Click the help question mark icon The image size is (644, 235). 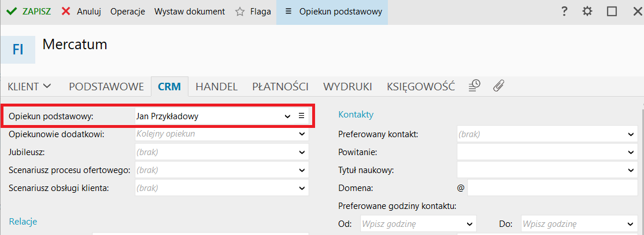[564, 12]
